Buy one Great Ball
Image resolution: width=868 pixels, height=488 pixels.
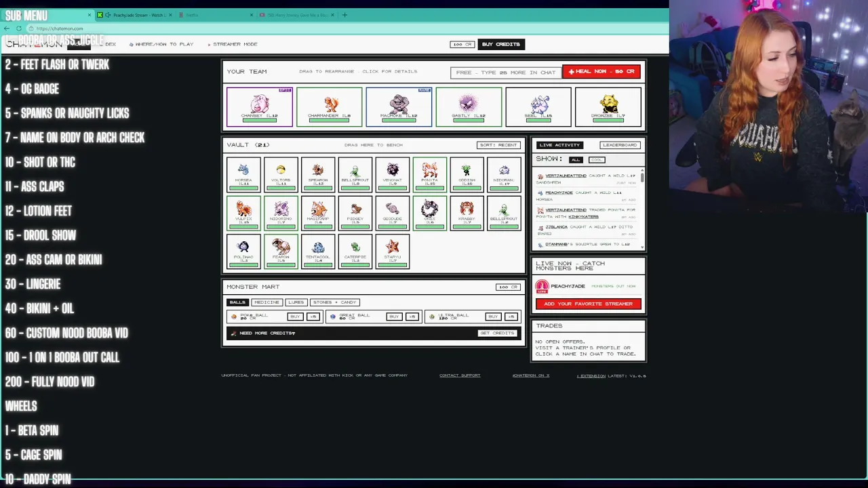(394, 317)
